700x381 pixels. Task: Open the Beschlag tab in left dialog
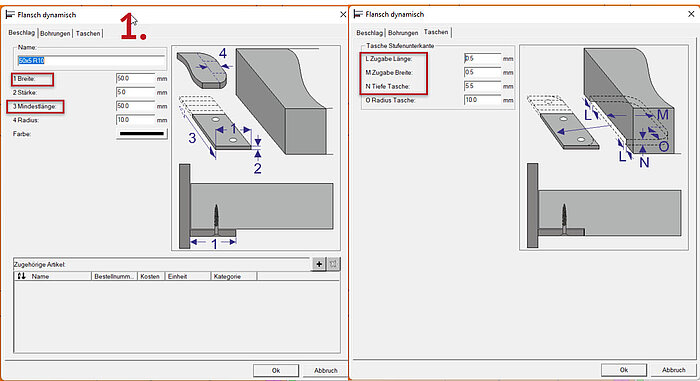click(x=21, y=33)
